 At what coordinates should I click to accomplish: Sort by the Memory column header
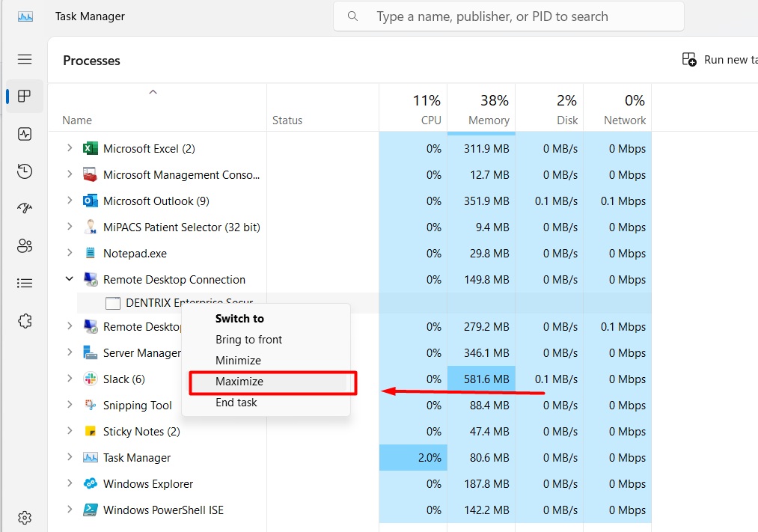pos(481,107)
